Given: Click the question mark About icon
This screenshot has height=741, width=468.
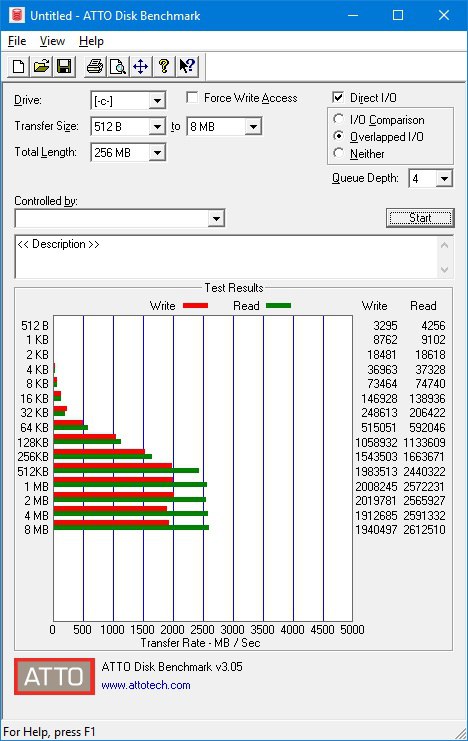Looking at the screenshot, I should click(x=164, y=67).
